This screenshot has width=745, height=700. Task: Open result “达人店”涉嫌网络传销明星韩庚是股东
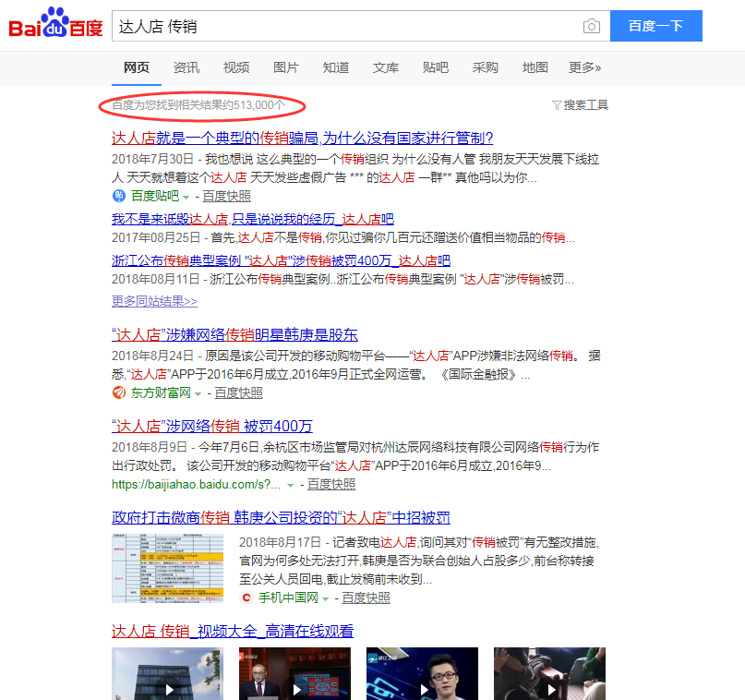(x=234, y=335)
